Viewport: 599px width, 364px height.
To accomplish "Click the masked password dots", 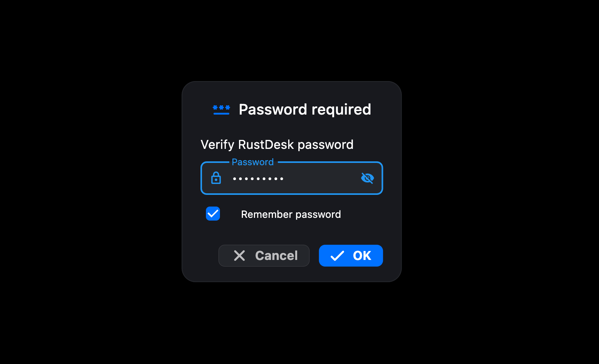I will [x=258, y=179].
